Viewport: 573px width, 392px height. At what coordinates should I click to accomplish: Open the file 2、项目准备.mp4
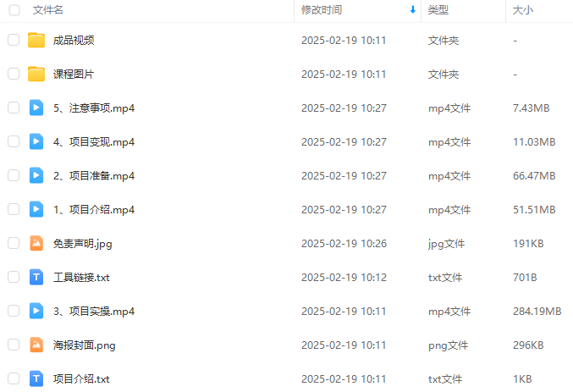[x=94, y=176]
